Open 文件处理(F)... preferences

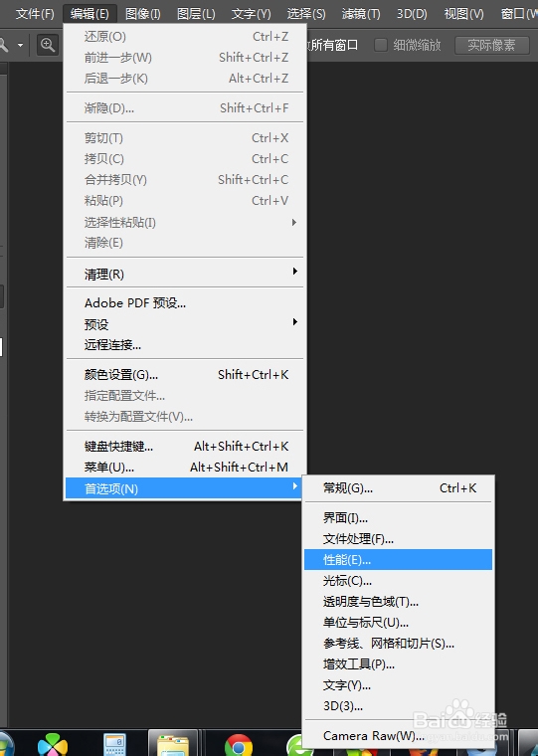398,538
